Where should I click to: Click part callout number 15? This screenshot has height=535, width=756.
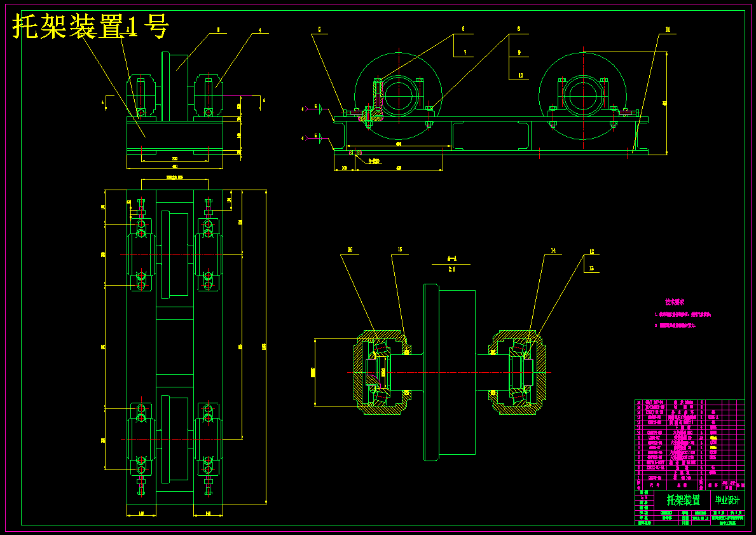(x=400, y=250)
